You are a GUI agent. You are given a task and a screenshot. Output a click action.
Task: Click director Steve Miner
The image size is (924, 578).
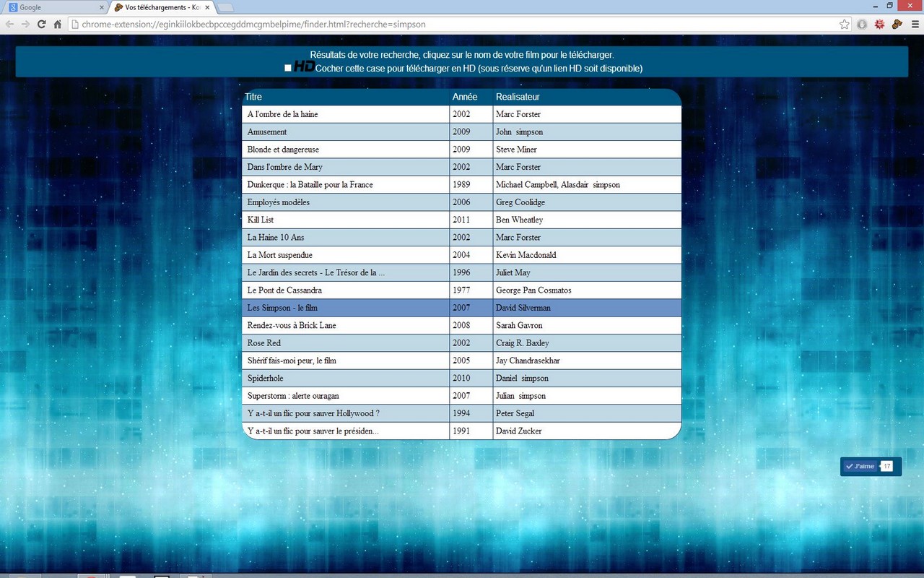(x=516, y=150)
